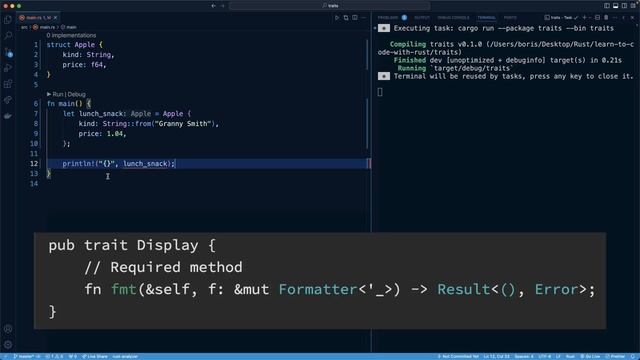
Task: Toggle the secondary side bar layout
Action: (624, 6)
